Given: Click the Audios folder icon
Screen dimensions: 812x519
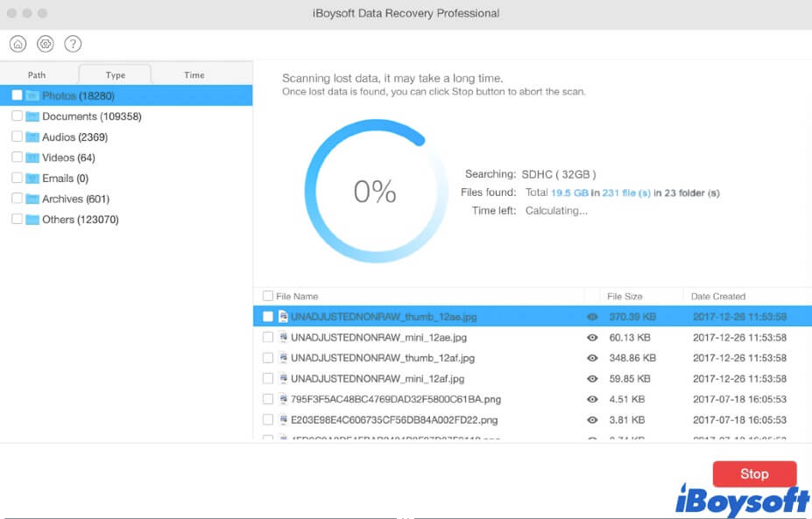Looking at the screenshot, I should (x=32, y=137).
